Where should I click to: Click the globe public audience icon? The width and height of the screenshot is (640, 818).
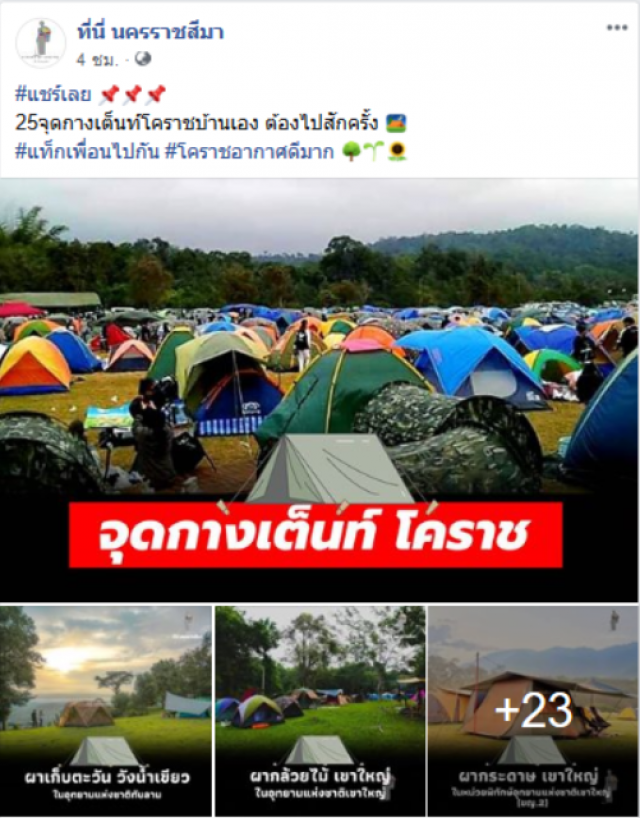pos(143,59)
